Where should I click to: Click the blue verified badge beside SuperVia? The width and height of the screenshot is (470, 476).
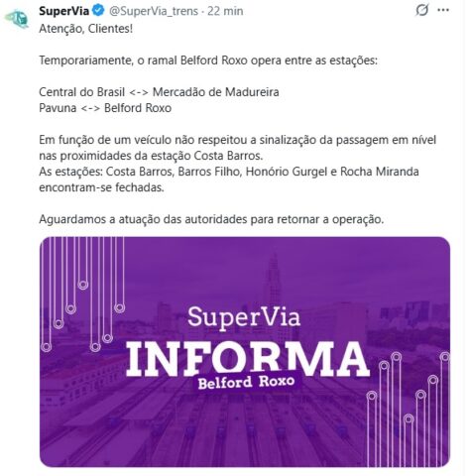98,11
